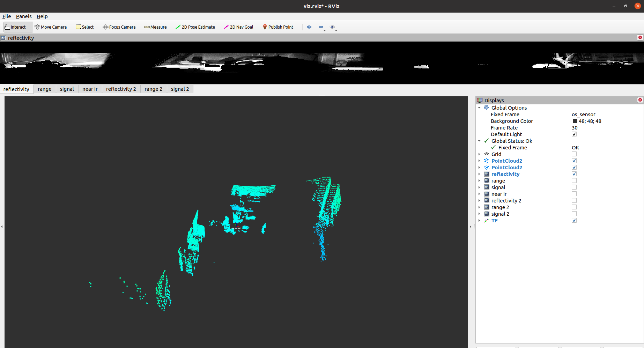Enable the reflectivity 2 display checkbox

(574, 200)
